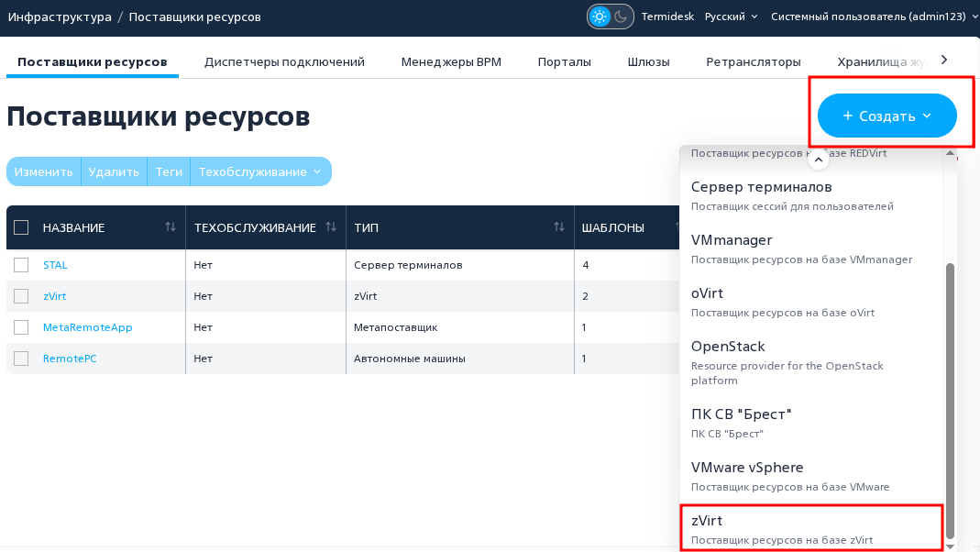Select ПК СВ "Брест" in create menu
Viewport: 980px width, 552px height.
click(x=810, y=424)
